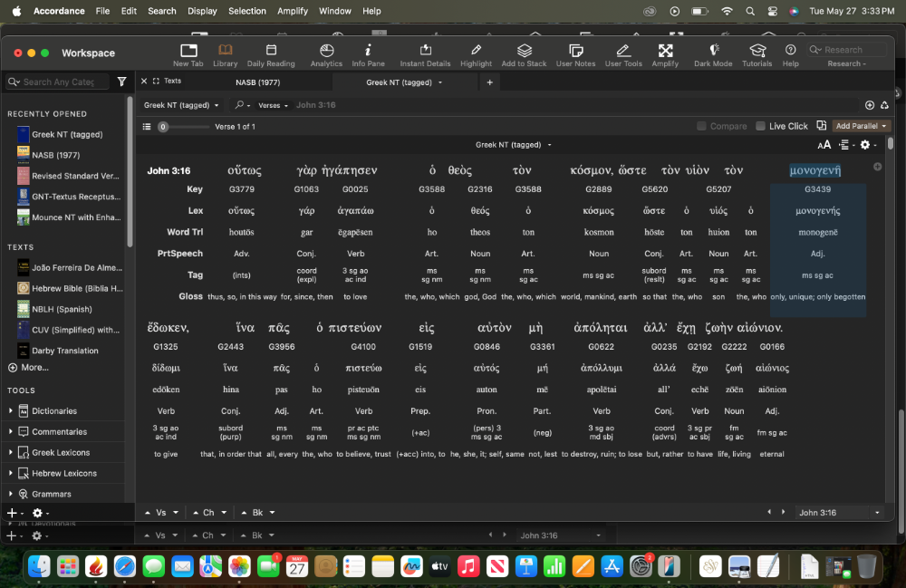Enable the Live Click checkbox
906x588 pixels.
[760, 126]
